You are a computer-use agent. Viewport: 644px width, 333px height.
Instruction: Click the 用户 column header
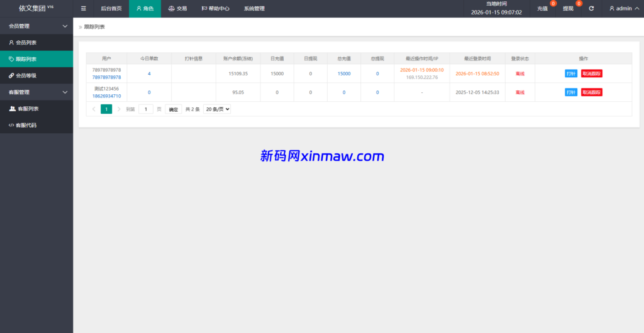[106, 58]
